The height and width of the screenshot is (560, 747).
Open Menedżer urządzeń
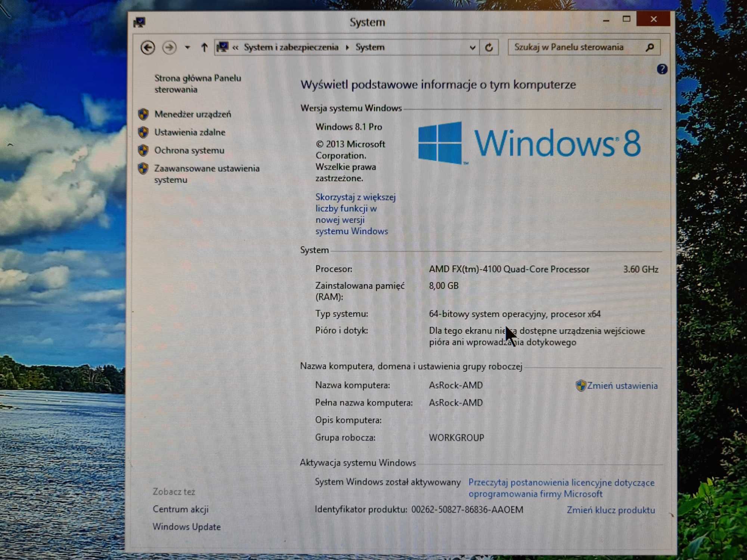click(193, 114)
